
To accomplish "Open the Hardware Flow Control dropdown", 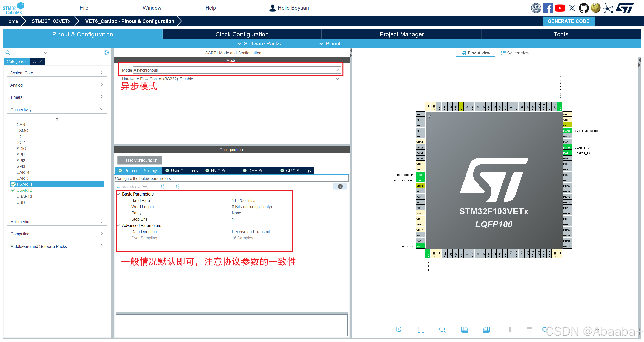I will click(x=260, y=79).
